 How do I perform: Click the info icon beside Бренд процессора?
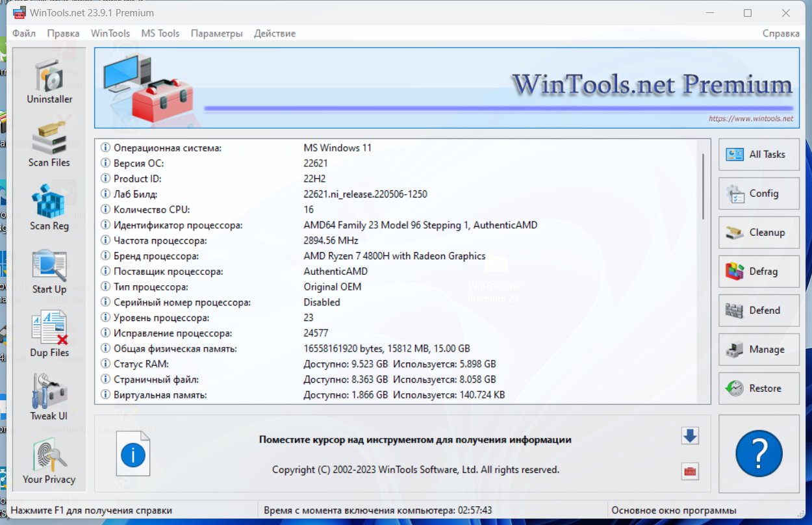(x=106, y=256)
